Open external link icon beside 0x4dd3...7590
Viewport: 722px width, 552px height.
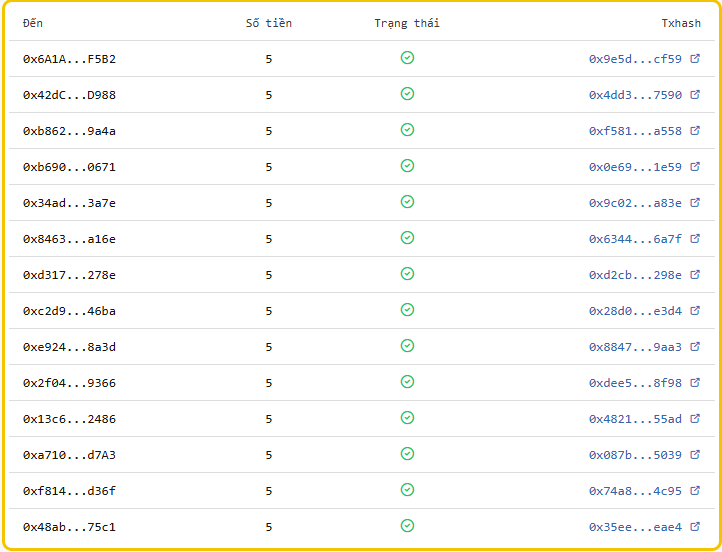(x=695, y=94)
